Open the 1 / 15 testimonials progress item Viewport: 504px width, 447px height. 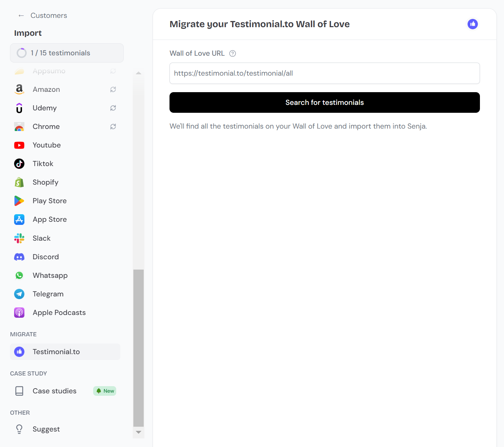pyautogui.click(x=67, y=53)
